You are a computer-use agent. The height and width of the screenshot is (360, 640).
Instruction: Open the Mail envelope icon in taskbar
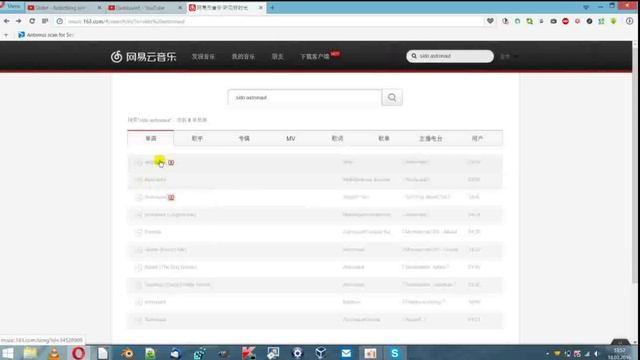point(346,353)
